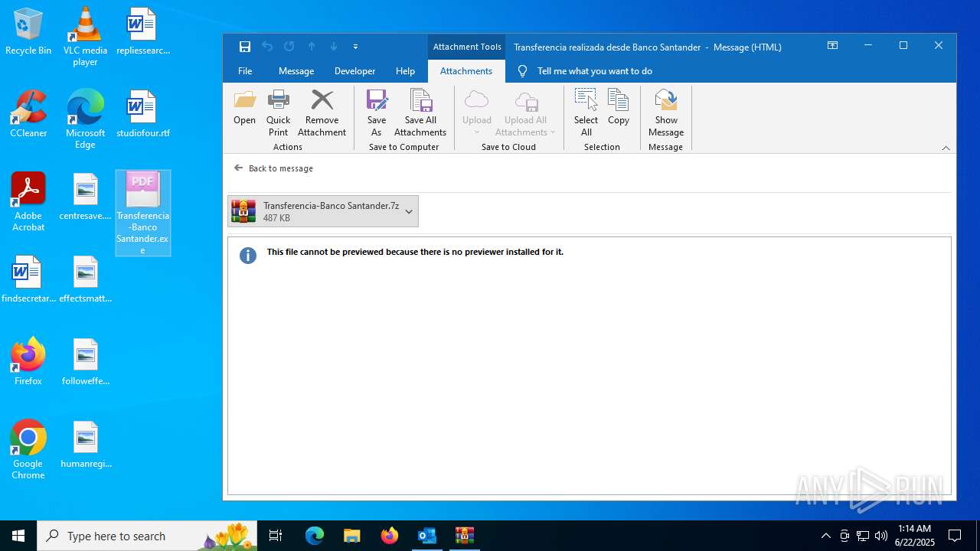The width and height of the screenshot is (980, 551).
Task: Select the repliessearc Word document icon
Action: pos(142,32)
